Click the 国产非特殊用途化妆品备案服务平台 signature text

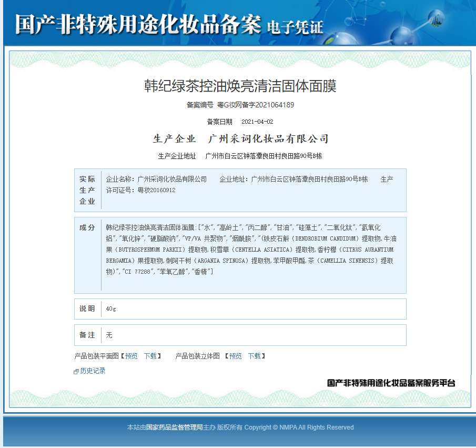click(x=391, y=383)
